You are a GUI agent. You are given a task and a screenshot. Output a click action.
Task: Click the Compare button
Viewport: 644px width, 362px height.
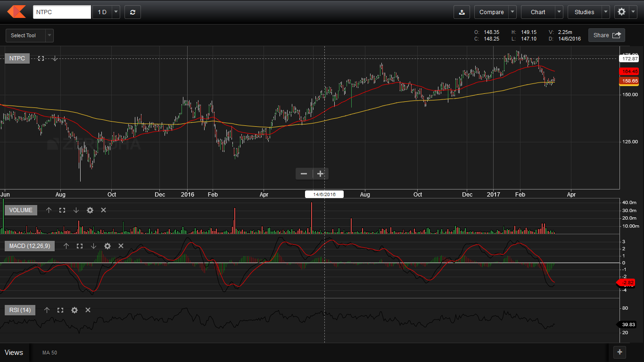(491, 12)
